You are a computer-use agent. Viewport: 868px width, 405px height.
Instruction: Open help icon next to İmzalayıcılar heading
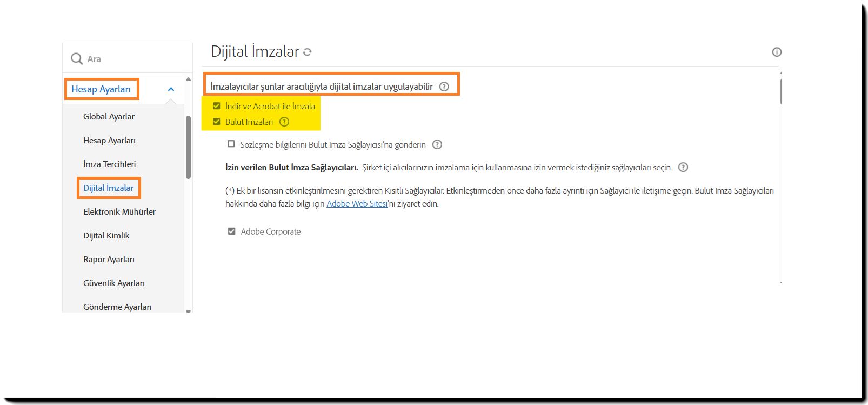click(x=444, y=87)
